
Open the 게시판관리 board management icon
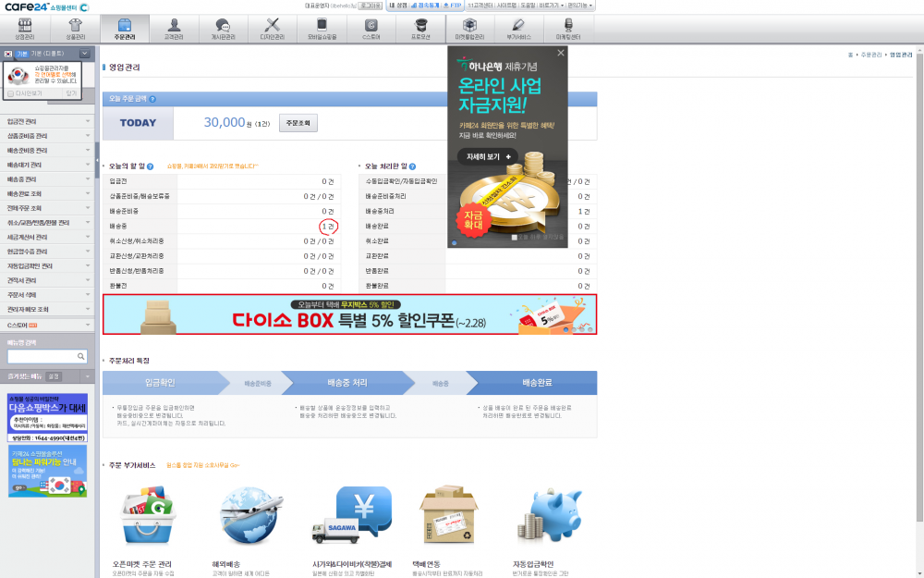pyautogui.click(x=223, y=29)
